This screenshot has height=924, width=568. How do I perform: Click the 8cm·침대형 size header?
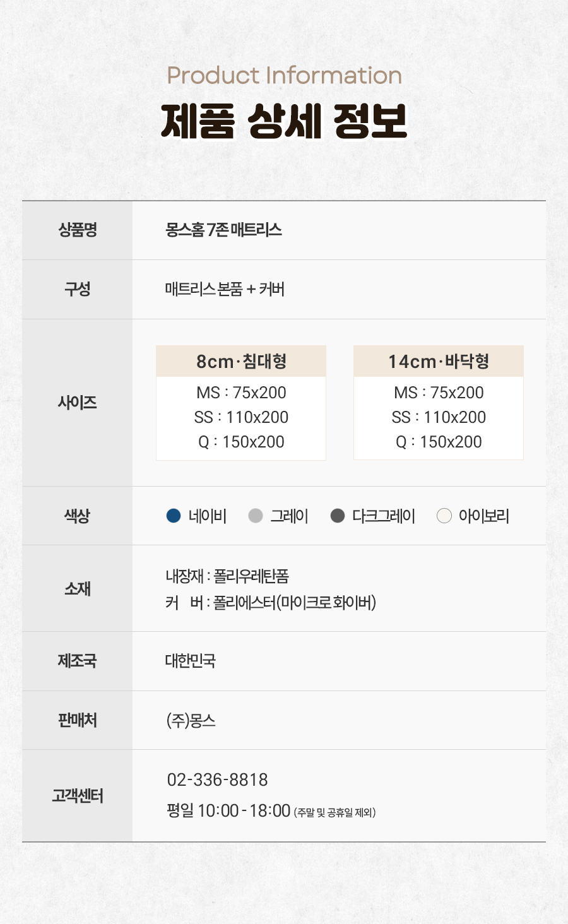click(x=241, y=361)
